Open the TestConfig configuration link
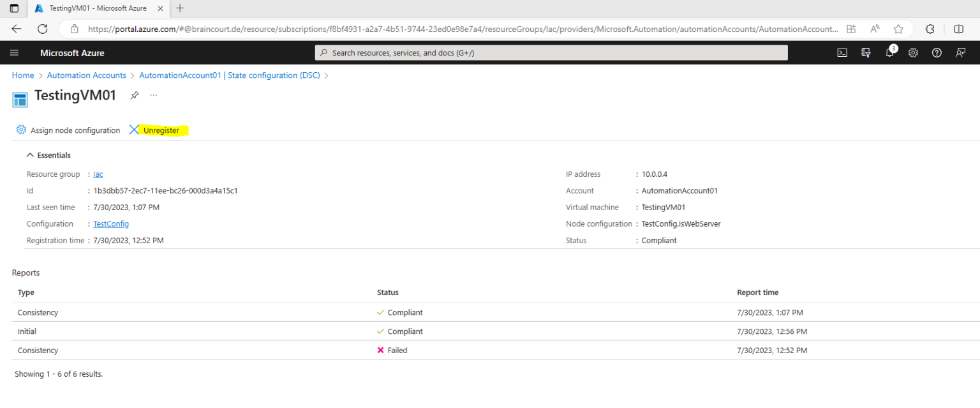The width and height of the screenshot is (980, 408). [110, 223]
